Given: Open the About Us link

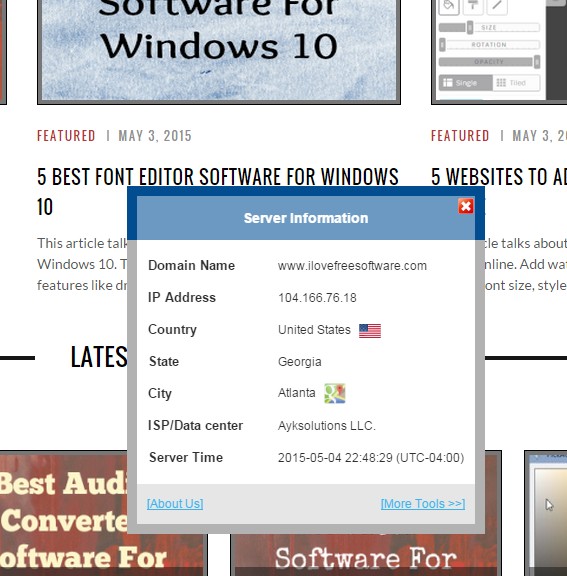Looking at the screenshot, I should pyautogui.click(x=175, y=503).
